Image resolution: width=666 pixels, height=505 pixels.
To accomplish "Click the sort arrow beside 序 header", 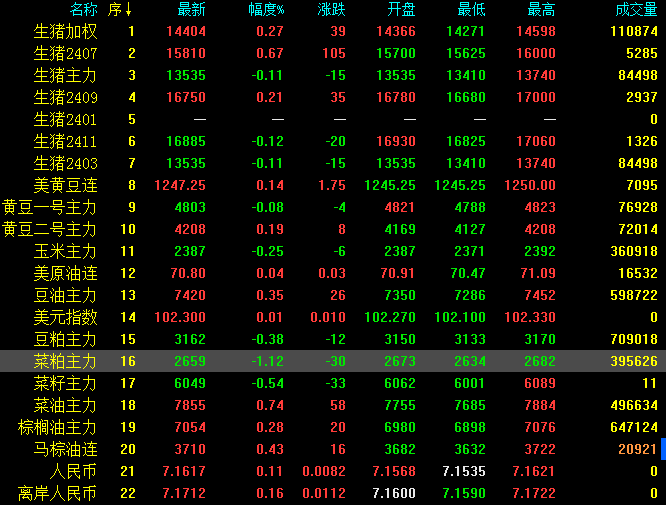I will [x=129, y=10].
